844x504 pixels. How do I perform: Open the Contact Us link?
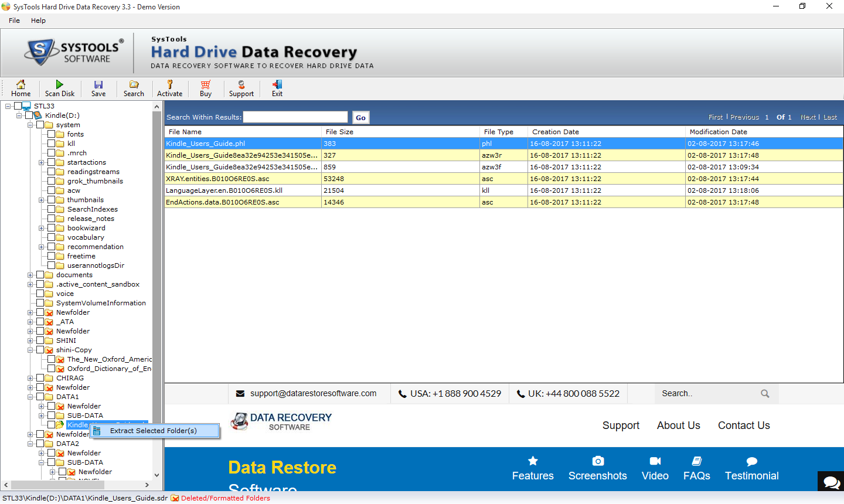tap(744, 425)
